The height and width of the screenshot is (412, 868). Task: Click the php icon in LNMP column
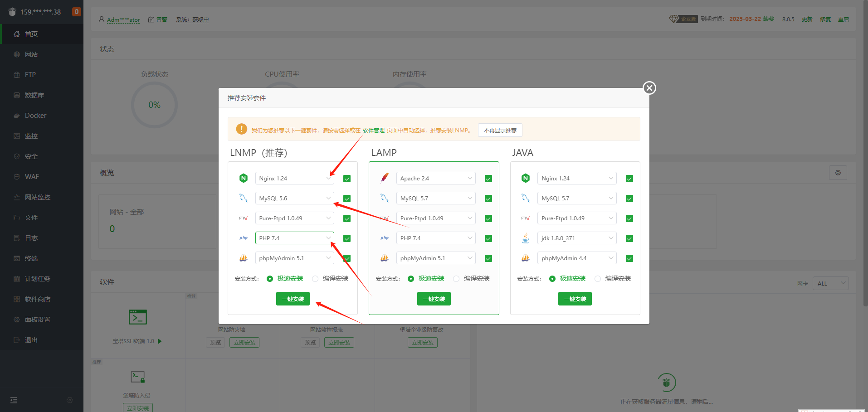pyautogui.click(x=244, y=238)
